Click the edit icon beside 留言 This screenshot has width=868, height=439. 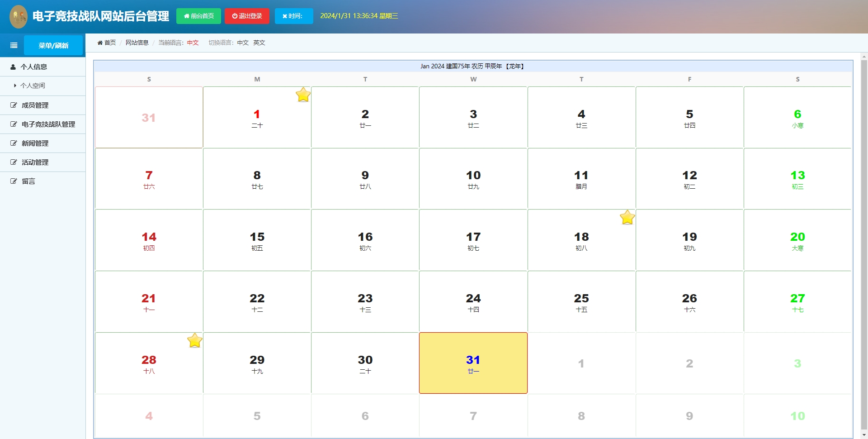(14, 181)
